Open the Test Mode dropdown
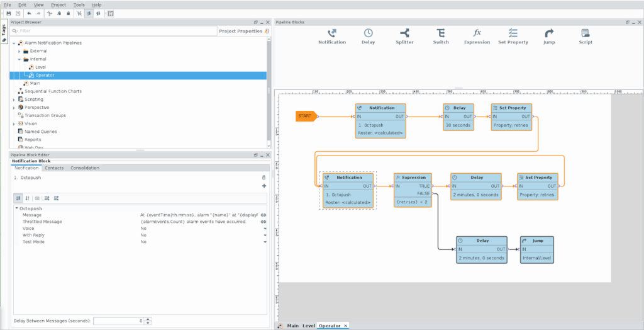Image resolution: width=644 pixels, height=330 pixels. tap(265, 242)
